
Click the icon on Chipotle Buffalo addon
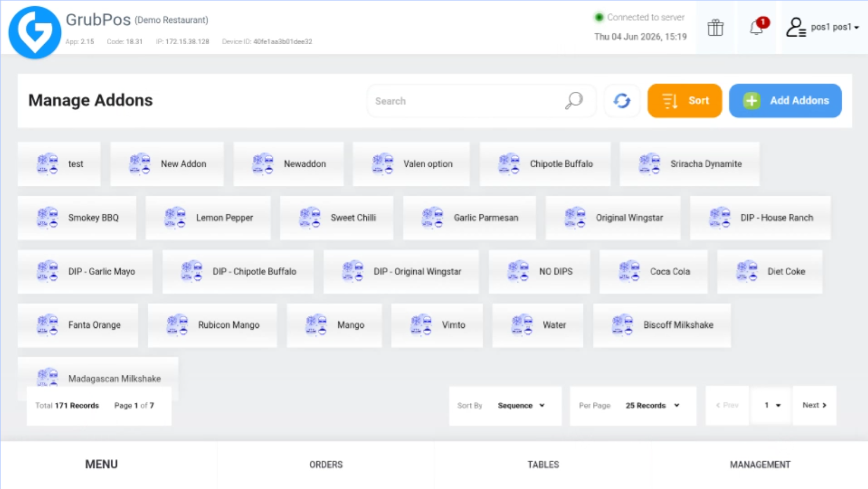(x=509, y=164)
